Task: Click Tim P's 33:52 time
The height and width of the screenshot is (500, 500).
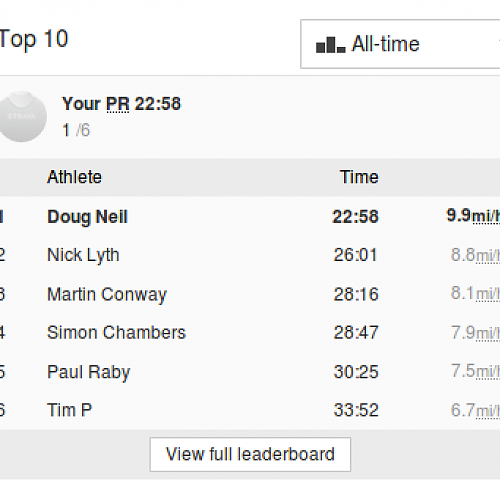Action: click(x=356, y=410)
